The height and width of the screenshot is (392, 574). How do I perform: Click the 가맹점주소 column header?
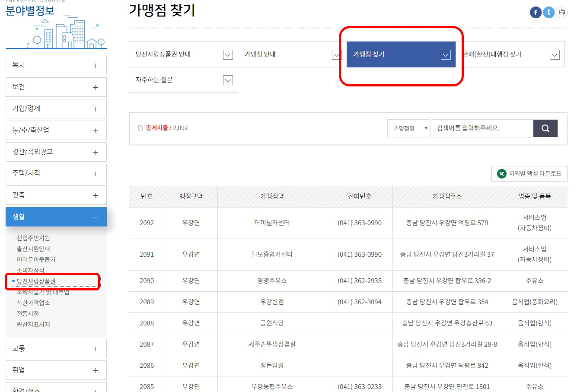tap(447, 197)
